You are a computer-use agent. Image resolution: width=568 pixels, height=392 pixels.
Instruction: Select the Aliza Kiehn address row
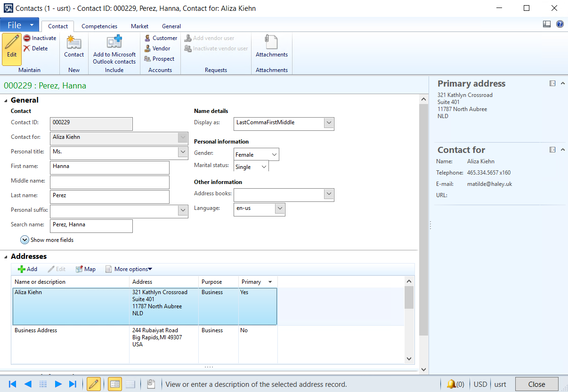(x=145, y=306)
